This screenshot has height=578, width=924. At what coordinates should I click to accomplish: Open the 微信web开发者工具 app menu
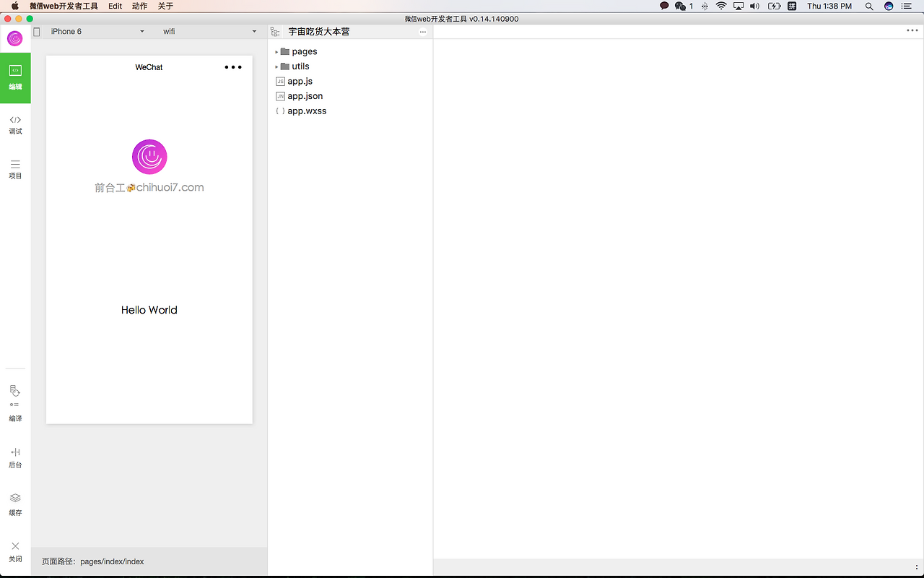pyautogui.click(x=64, y=6)
